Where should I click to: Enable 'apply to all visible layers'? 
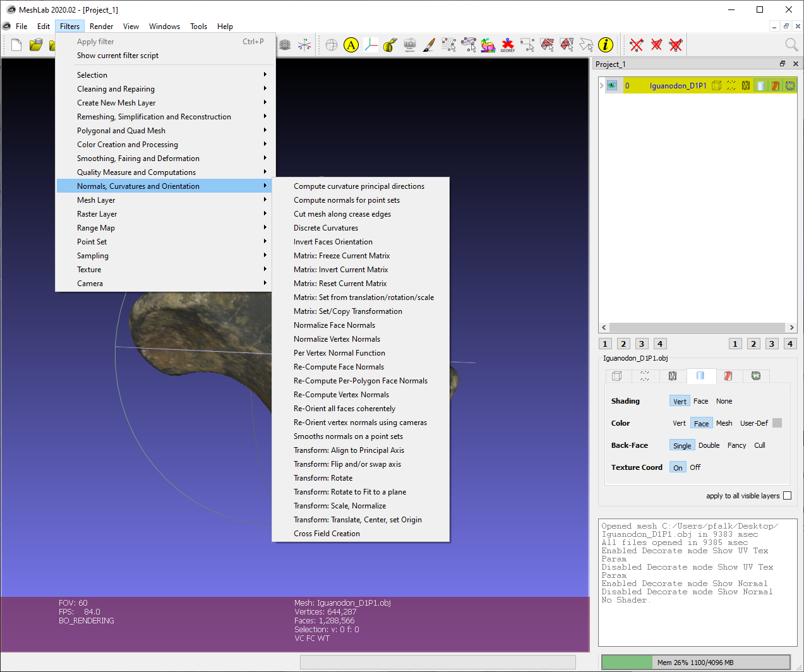pyautogui.click(x=787, y=495)
